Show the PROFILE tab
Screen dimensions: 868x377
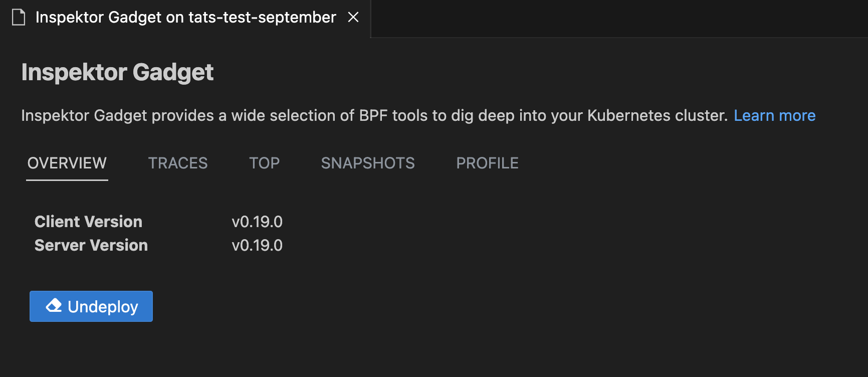[487, 163]
